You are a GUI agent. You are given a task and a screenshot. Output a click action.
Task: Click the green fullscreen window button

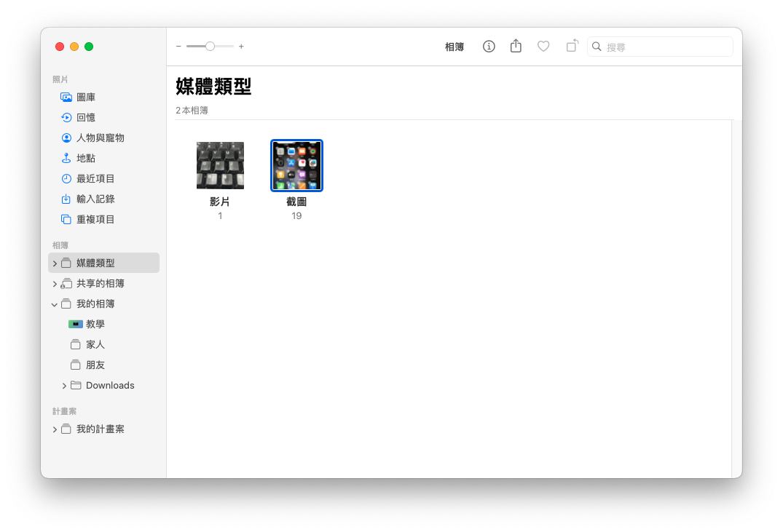89,47
